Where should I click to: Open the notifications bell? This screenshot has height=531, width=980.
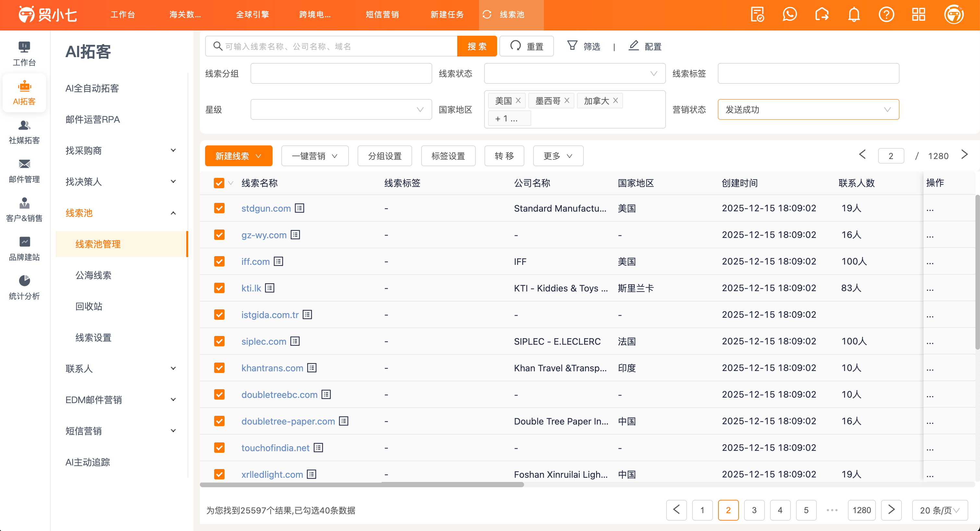[854, 15]
